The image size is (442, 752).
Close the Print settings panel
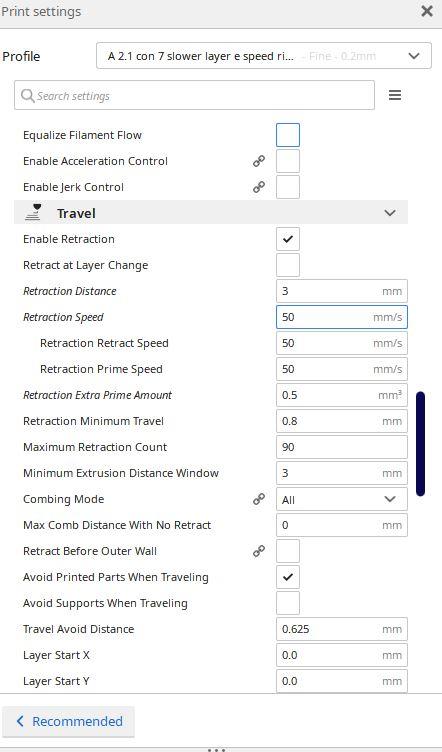tap(427, 11)
